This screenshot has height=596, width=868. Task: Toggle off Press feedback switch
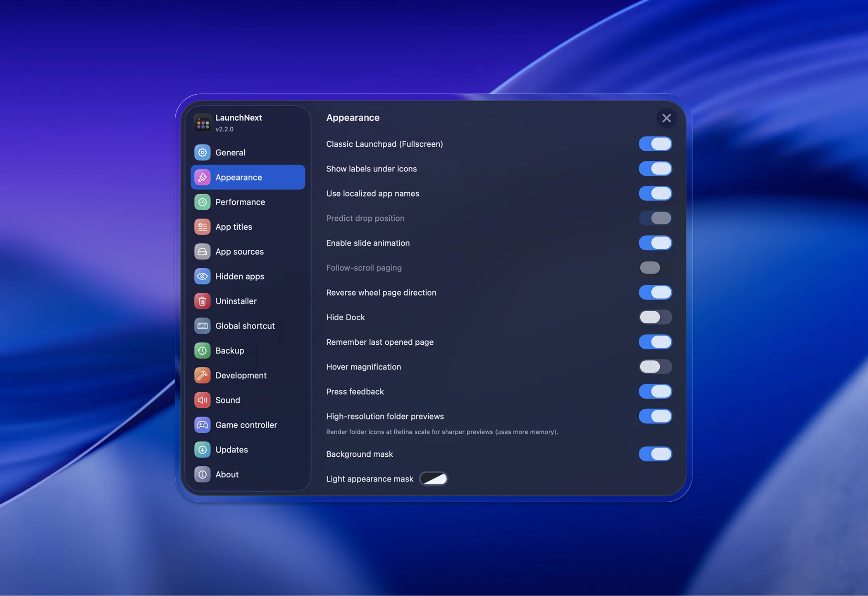[655, 391]
